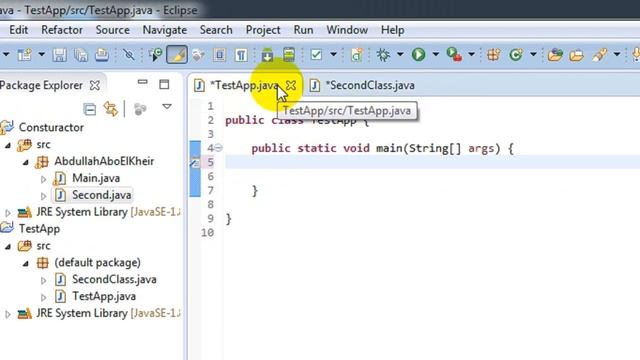The width and height of the screenshot is (640, 360).
Task: Click the Save All icon
Action: [81, 55]
